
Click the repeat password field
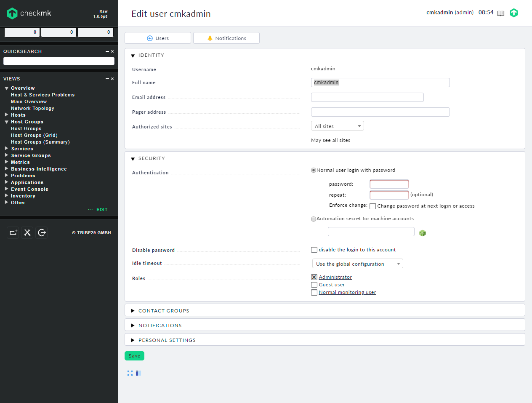389,195
